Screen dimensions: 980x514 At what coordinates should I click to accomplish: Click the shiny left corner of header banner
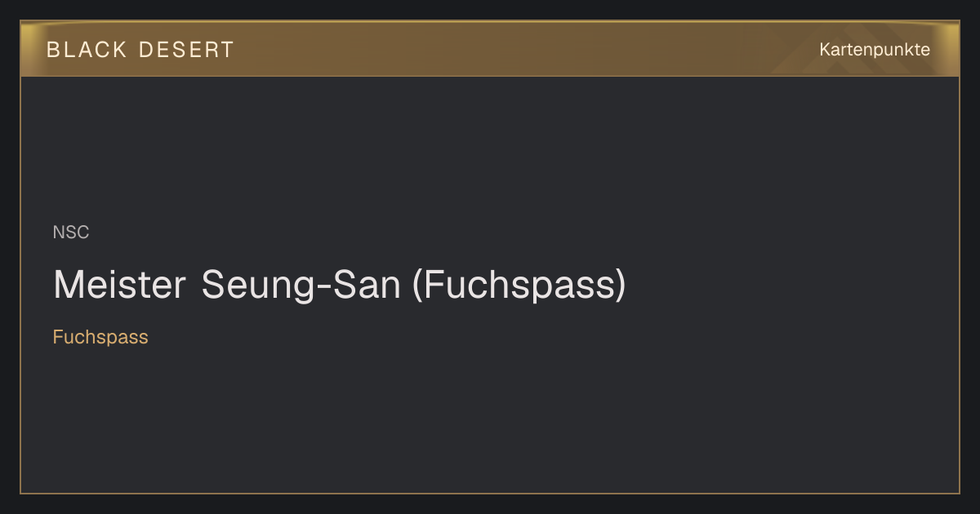pos(33,37)
